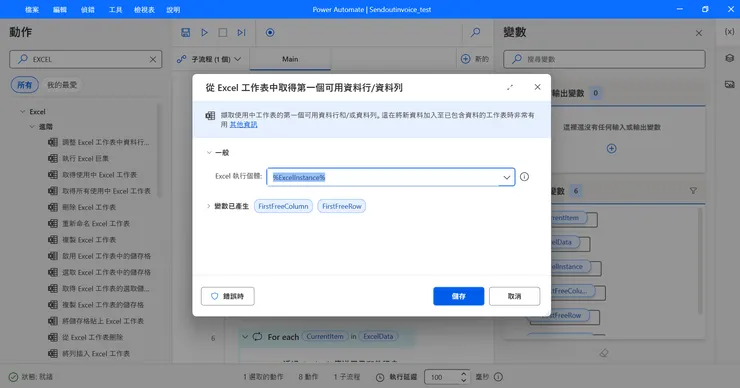Add a new input/output variable plus icon
740x388 pixels.
(612, 149)
